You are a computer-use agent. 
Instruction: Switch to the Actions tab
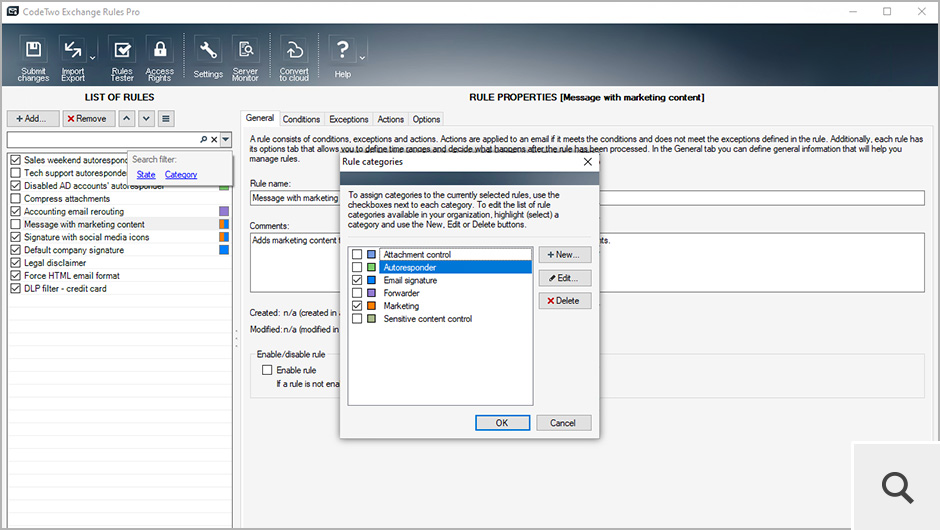(x=390, y=119)
